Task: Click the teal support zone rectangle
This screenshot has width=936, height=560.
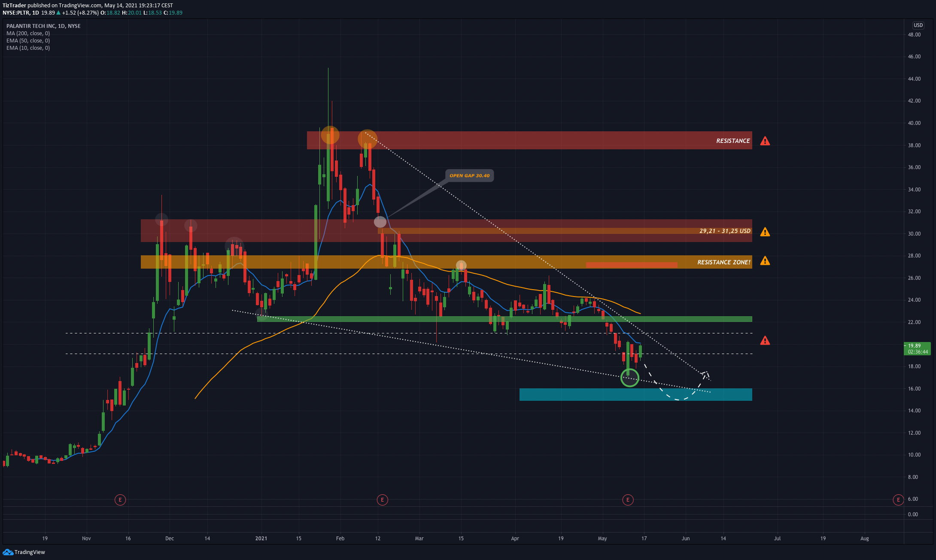Action: [x=635, y=394]
